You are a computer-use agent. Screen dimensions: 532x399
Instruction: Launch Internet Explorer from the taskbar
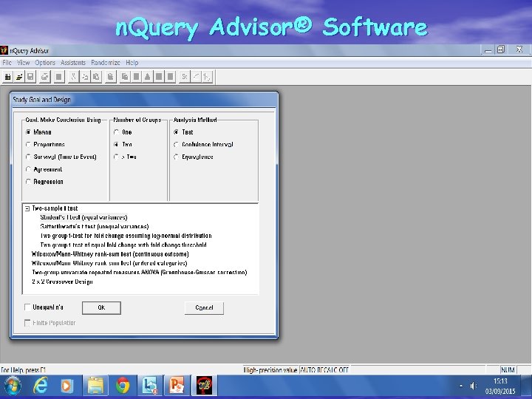pyautogui.click(x=40, y=386)
